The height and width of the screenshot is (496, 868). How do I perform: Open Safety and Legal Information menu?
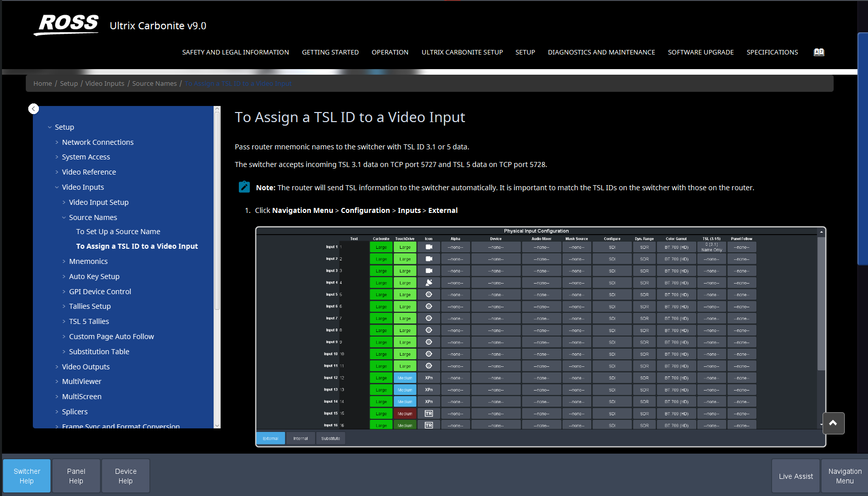tap(235, 52)
